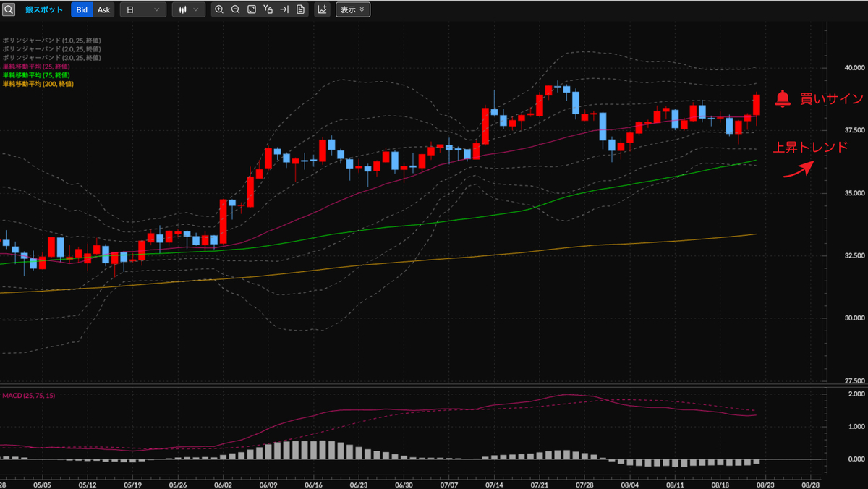Open the 日 timeframe dropdown
868x489 pixels.
[142, 10]
